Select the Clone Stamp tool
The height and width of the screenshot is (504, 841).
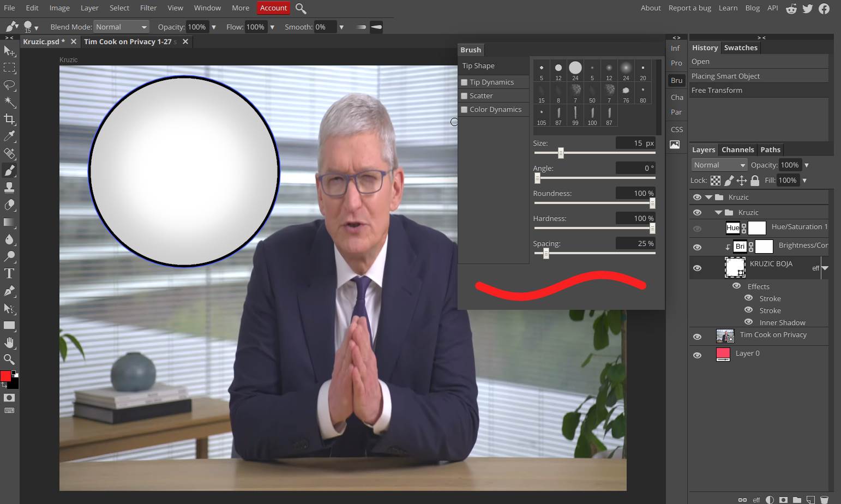point(9,188)
